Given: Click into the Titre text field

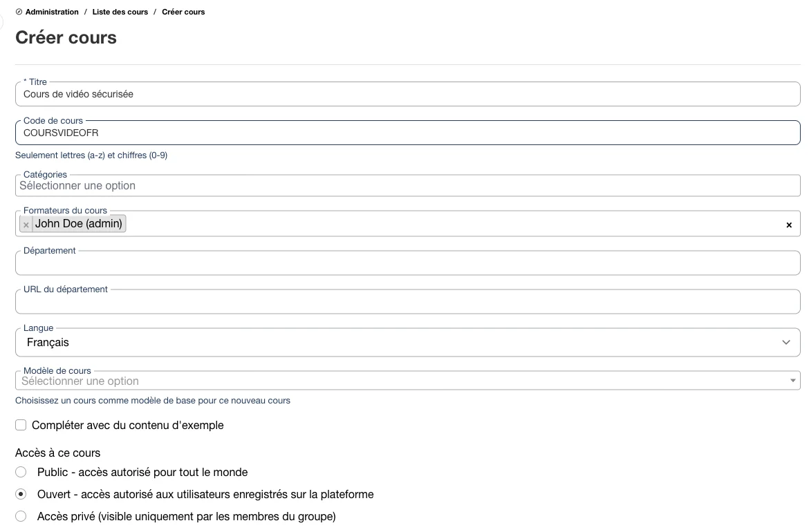Looking at the screenshot, I should [407, 95].
